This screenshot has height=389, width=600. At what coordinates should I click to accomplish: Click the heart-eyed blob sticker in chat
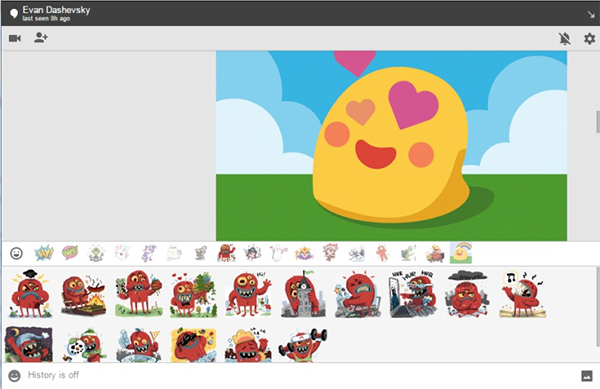tap(391, 146)
